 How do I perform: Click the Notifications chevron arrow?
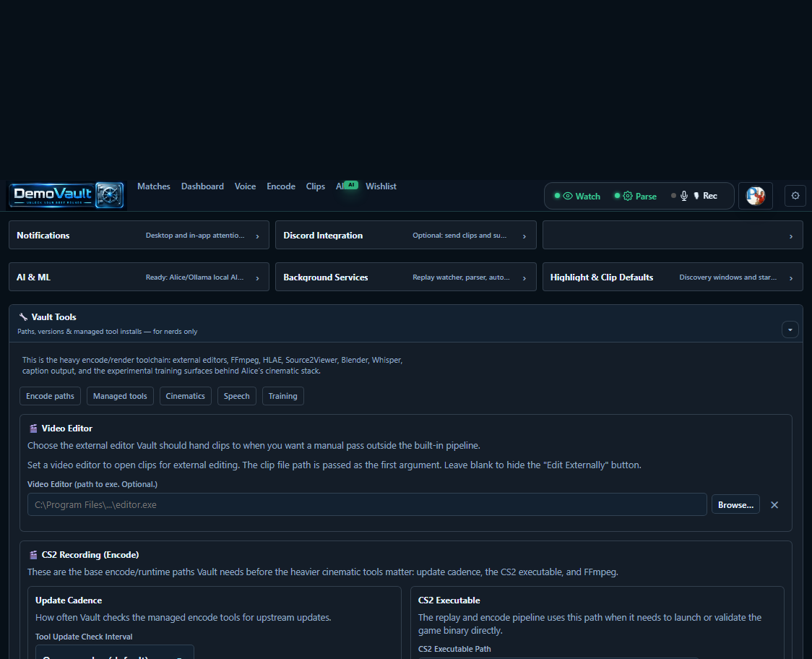pos(257,236)
